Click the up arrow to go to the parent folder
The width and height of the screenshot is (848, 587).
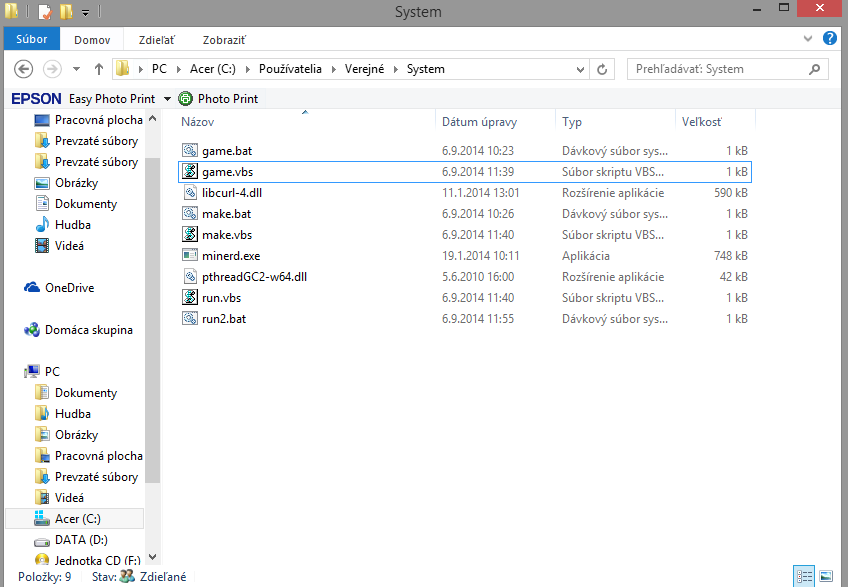pyautogui.click(x=99, y=70)
